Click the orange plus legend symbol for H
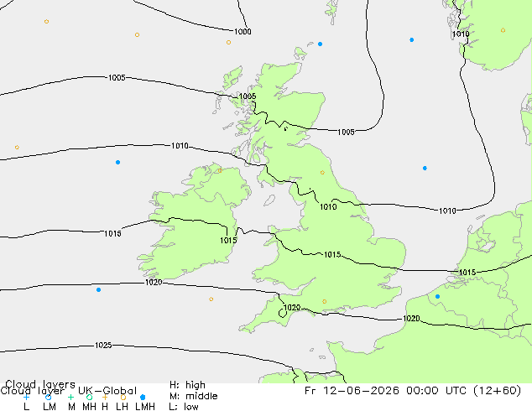532x411 pixels. tap(105, 397)
